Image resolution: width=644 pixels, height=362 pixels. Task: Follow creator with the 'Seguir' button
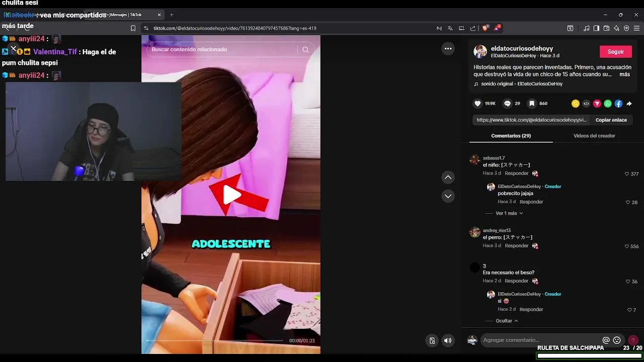(x=615, y=52)
